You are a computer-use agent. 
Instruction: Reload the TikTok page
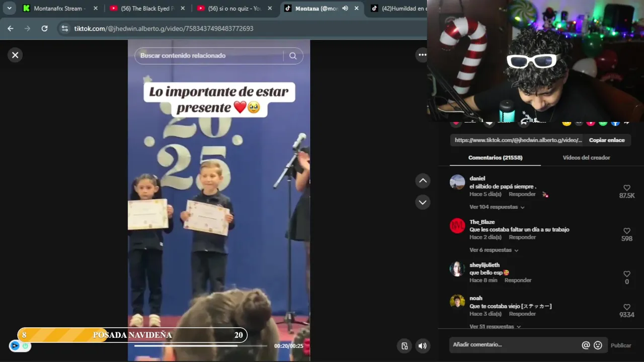pos(44,29)
